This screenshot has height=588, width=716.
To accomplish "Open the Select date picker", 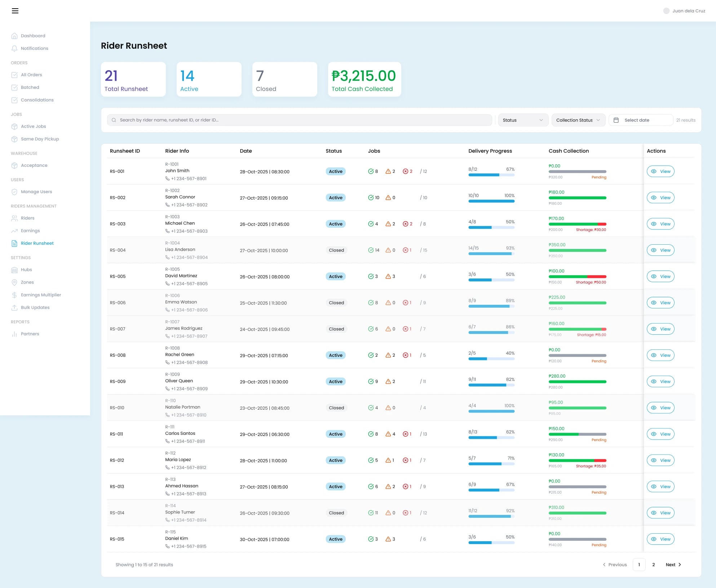I will coord(641,120).
